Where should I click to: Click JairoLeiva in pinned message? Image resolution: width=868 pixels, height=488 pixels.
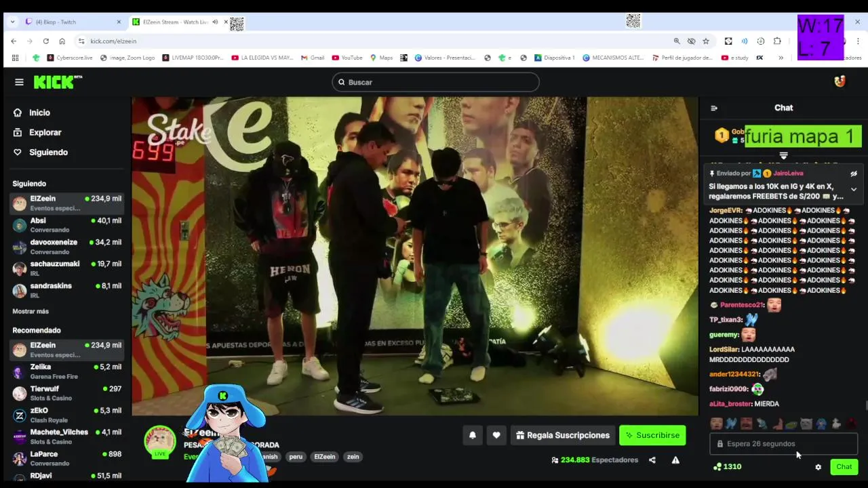click(788, 174)
